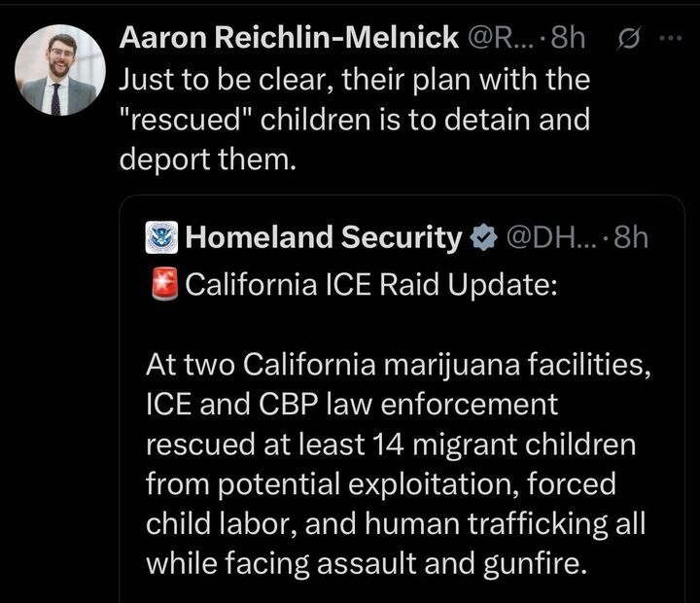Open Aaron Reichlin-Melnick's profile photo

[60, 70]
